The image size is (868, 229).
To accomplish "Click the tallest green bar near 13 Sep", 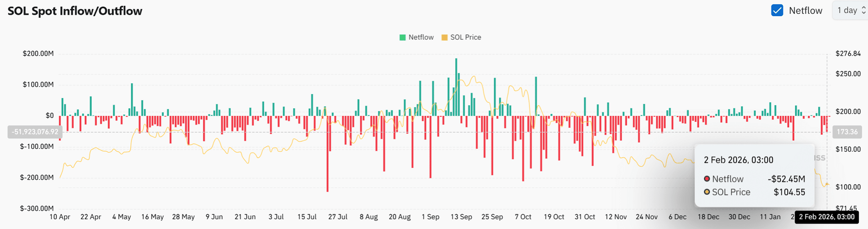I will 456,87.
